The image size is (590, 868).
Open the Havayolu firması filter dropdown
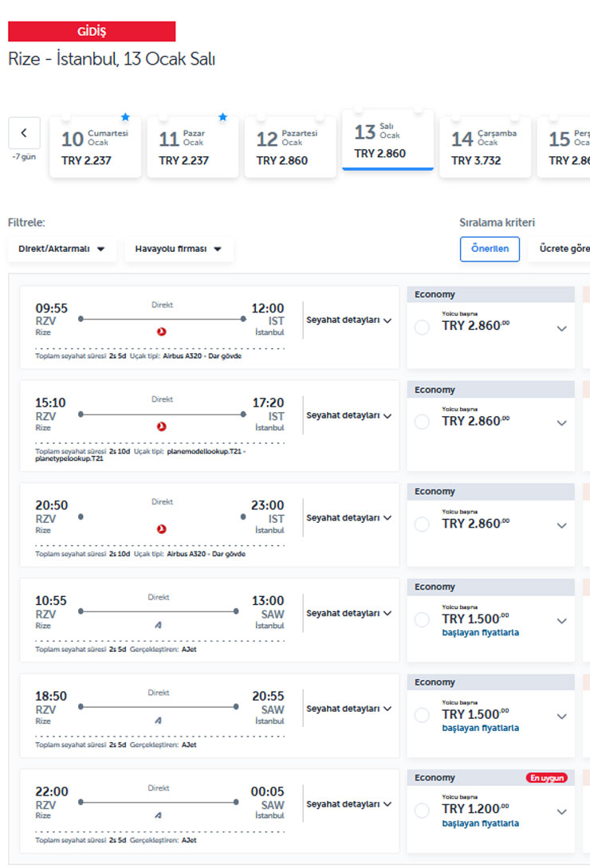coord(179,249)
